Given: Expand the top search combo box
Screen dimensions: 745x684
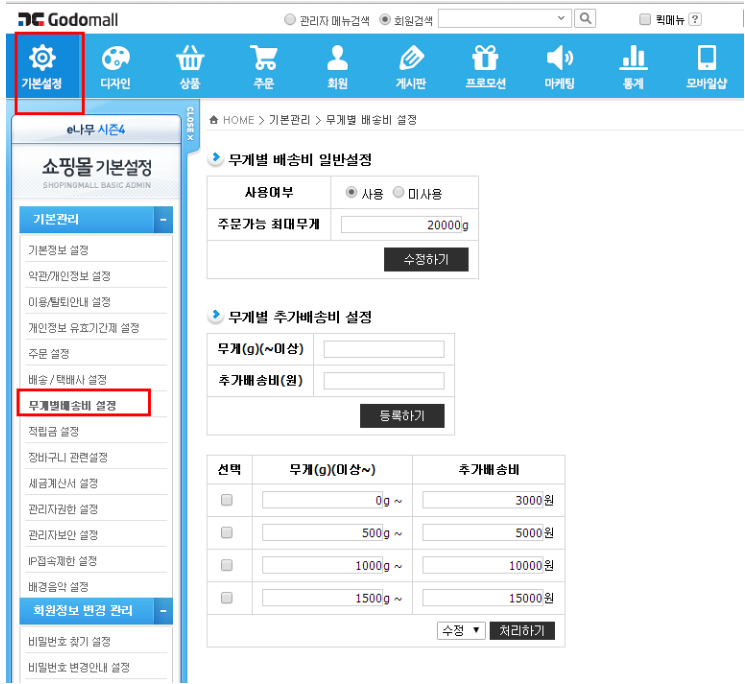Looking at the screenshot, I should 560,19.
